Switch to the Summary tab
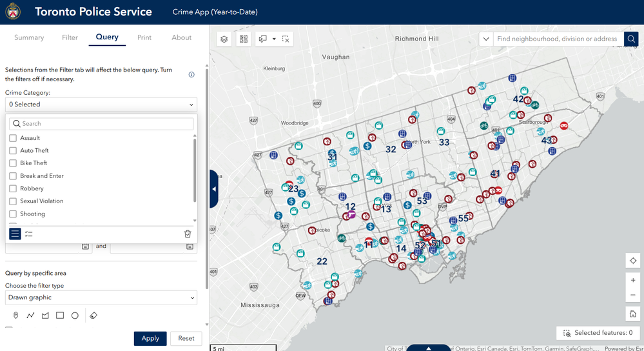 (29, 37)
